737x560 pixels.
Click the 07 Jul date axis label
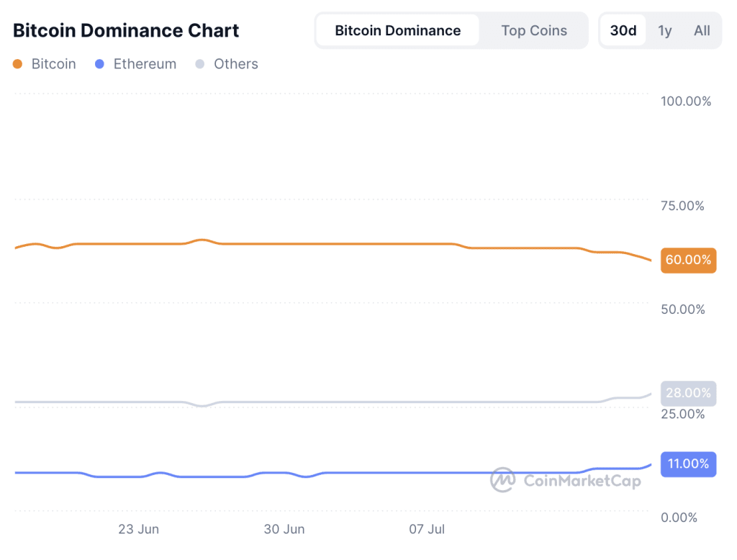pos(427,530)
